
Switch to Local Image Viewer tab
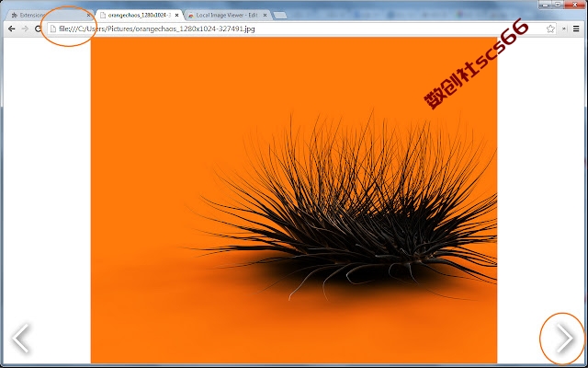(x=228, y=16)
